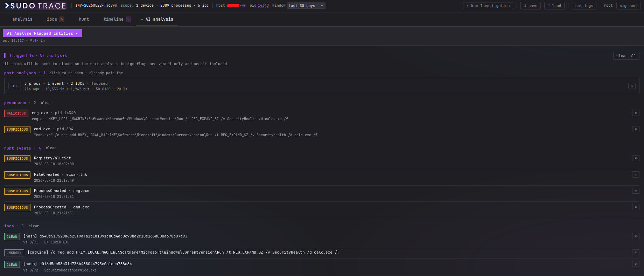Remove the RegistryValueSet hunt event
The height and width of the screenshot is (276, 644).
coord(636,158)
